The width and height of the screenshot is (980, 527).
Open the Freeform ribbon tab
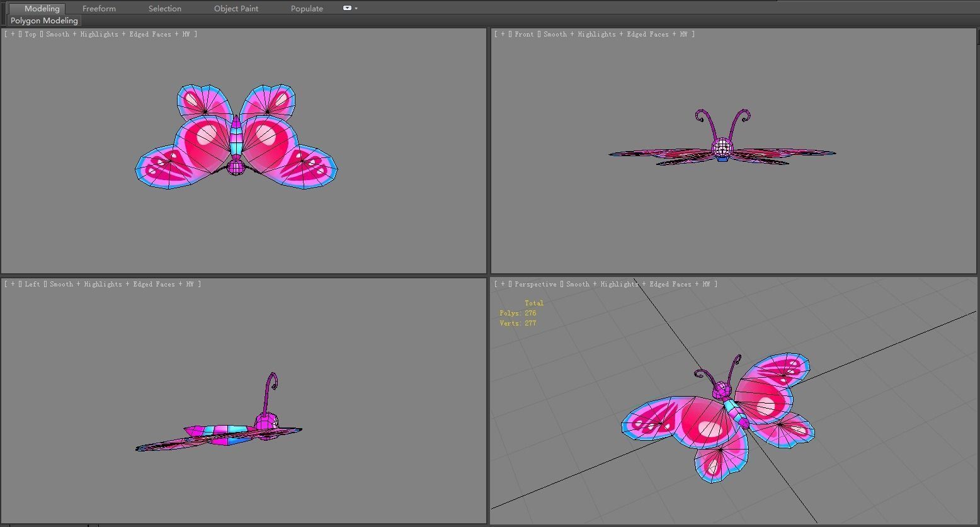[99, 8]
